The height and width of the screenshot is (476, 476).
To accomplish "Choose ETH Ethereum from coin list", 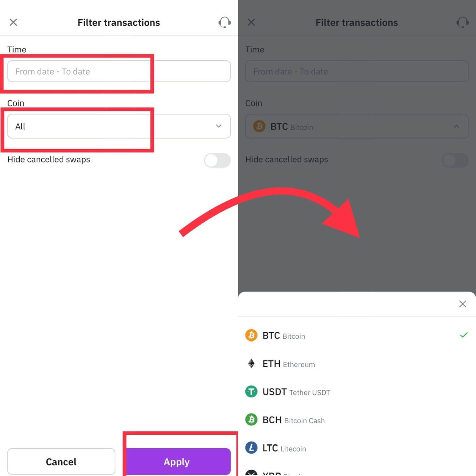I will (357, 364).
